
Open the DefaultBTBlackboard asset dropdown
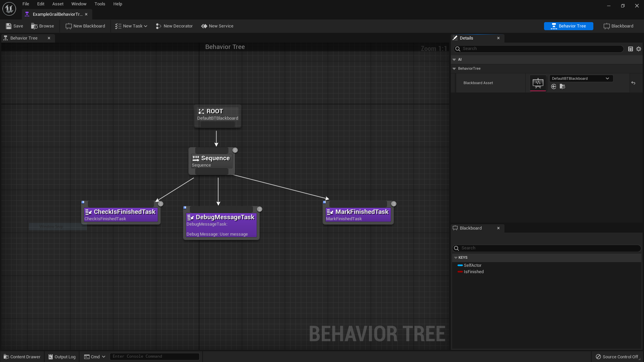click(581, 78)
